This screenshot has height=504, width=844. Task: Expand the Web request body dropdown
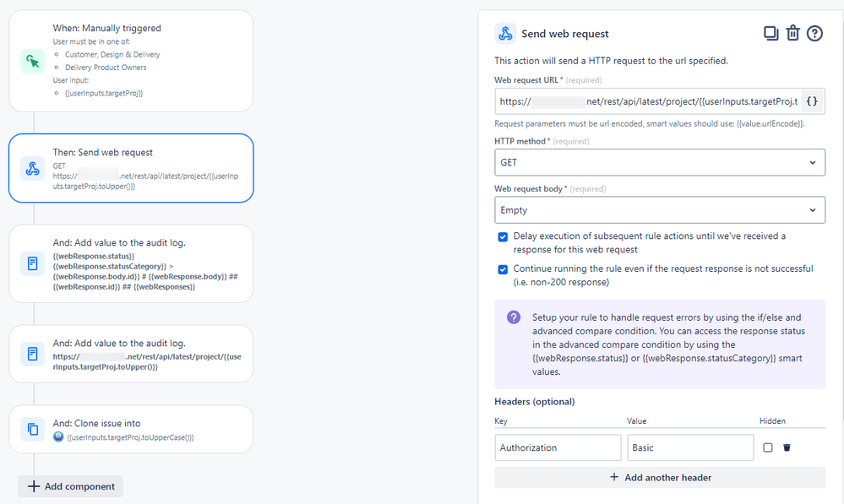tap(660, 209)
